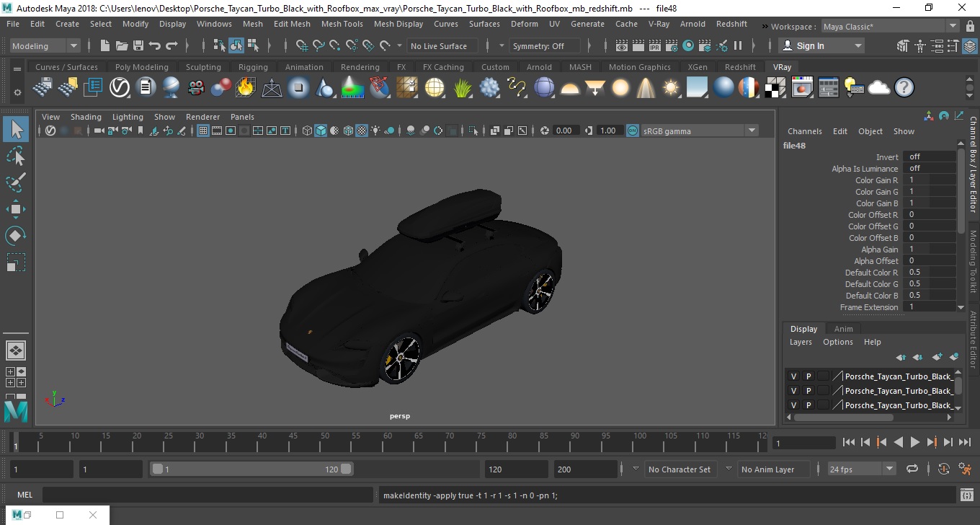Screen dimensions: 980x525
Task: Toggle the viewport grid display button
Action: pos(203,131)
